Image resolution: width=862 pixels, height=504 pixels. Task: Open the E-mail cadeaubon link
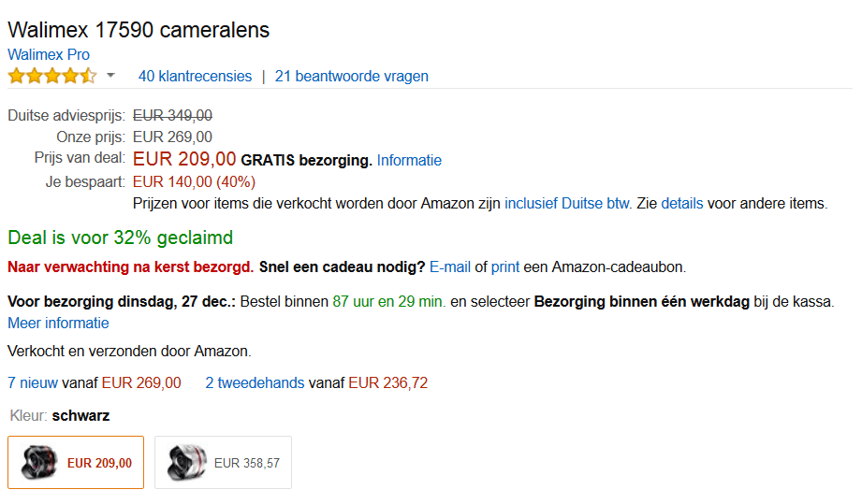[450, 266]
